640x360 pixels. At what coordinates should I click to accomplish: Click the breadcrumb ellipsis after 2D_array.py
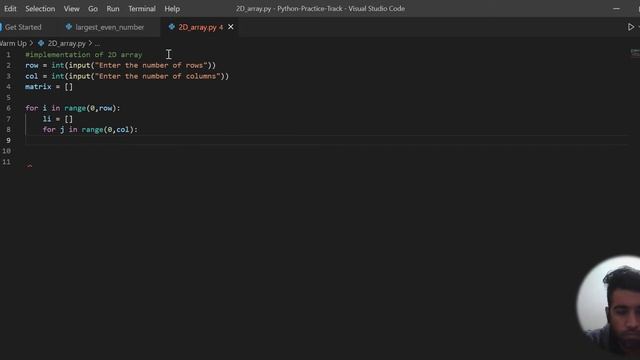click(97, 43)
